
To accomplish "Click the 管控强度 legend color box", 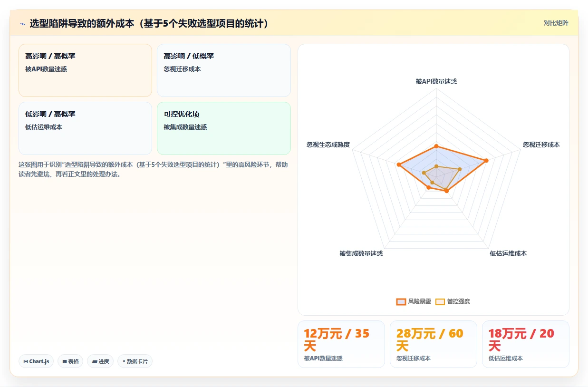I will (x=440, y=301).
